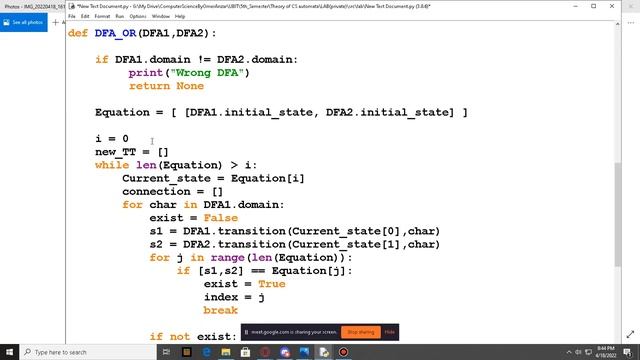Screen dimensions: 640x360
Task: Open the Format menu
Action: (x=102, y=16)
